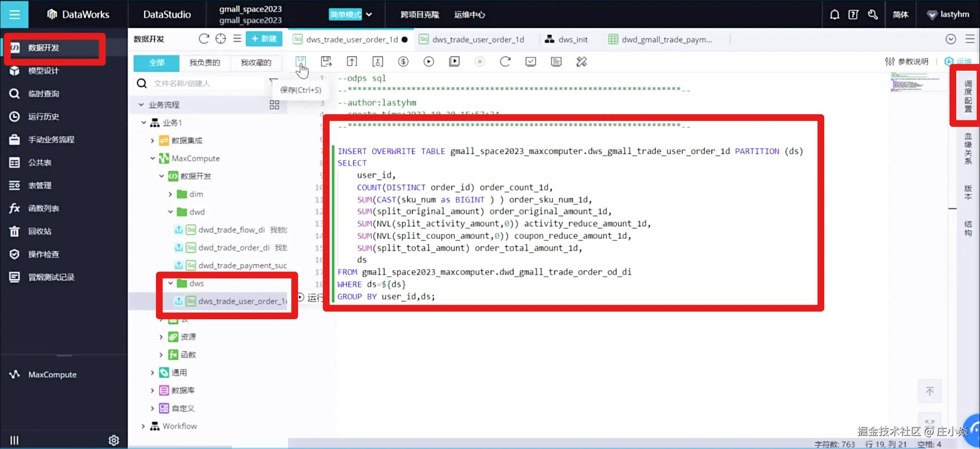Open the wrench settings icon in header
This screenshot has width=980, height=449.
872,14
